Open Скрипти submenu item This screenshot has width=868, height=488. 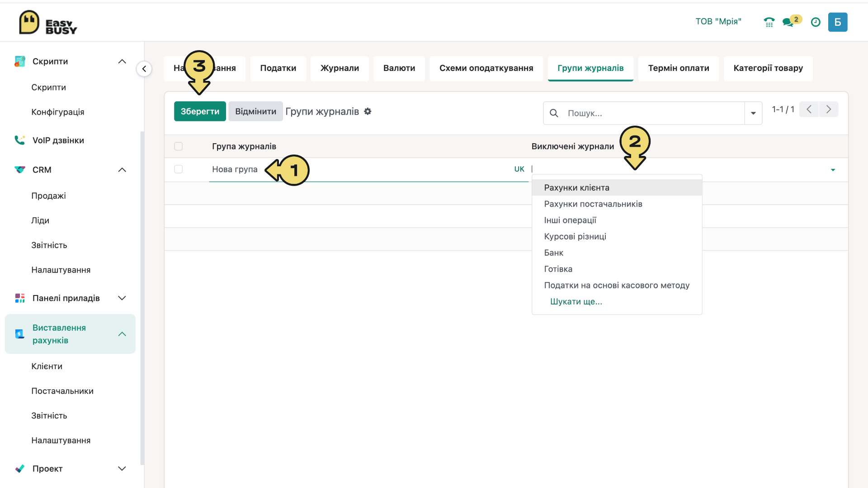(48, 87)
